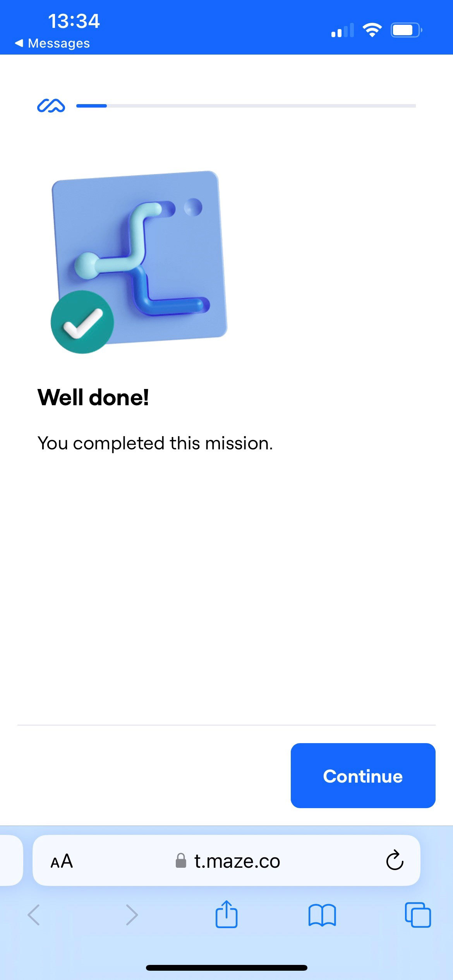Viewport: 453px width, 980px height.
Task: Tap the t.maze.co address field
Action: [x=226, y=860]
